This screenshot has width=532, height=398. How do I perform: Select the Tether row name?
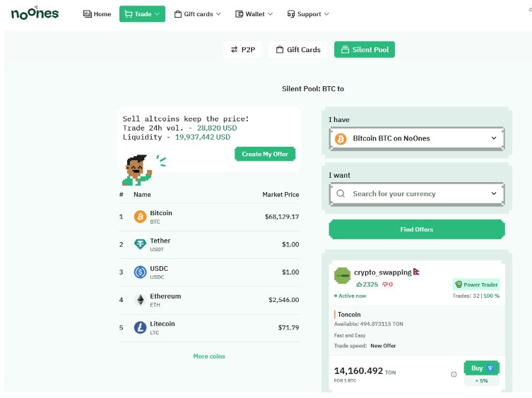pyautogui.click(x=160, y=241)
